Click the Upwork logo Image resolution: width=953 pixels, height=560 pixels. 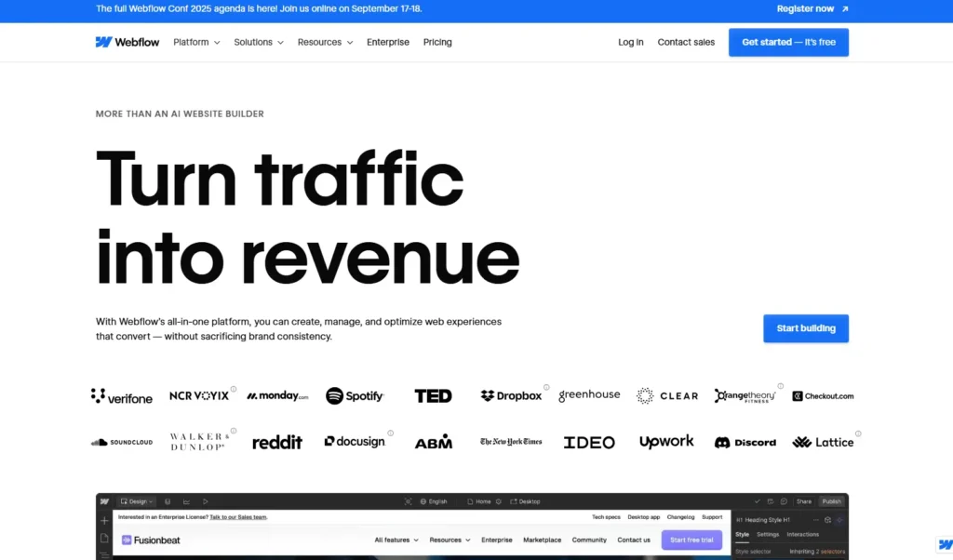tap(666, 442)
